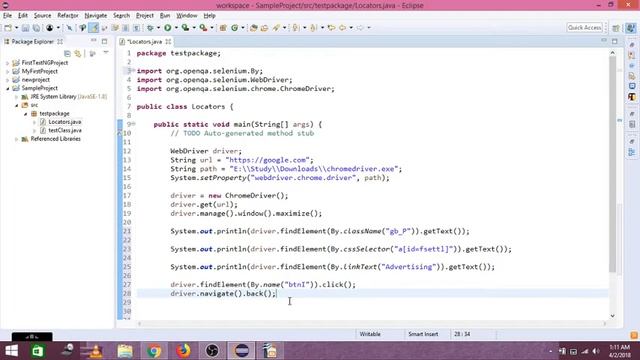Image resolution: width=640 pixels, height=360 pixels.
Task: Collapse the src folder node
Action: (x=16, y=105)
